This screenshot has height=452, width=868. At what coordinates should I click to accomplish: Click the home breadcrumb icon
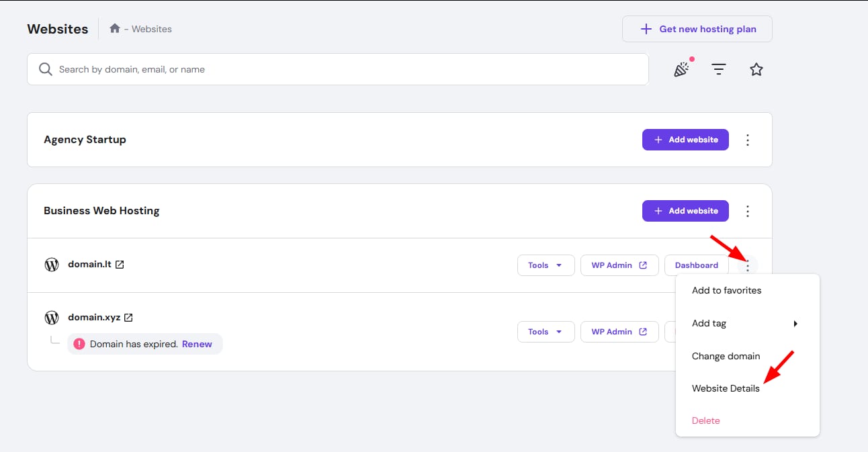click(x=115, y=29)
